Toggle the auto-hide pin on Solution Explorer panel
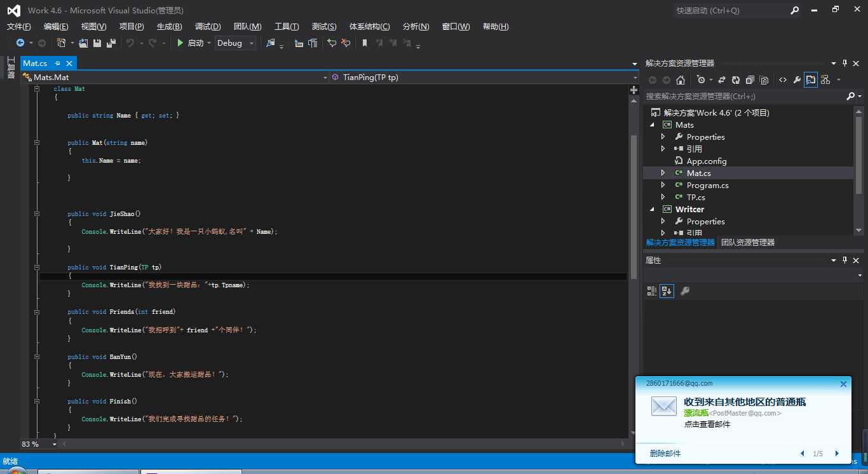The height and width of the screenshot is (474, 868). (844, 63)
